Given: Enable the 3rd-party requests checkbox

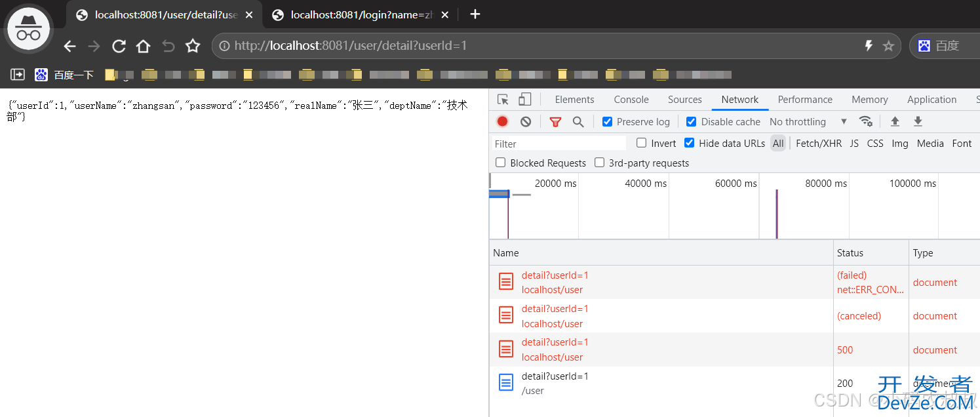Looking at the screenshot, I should tap(599, 163).
